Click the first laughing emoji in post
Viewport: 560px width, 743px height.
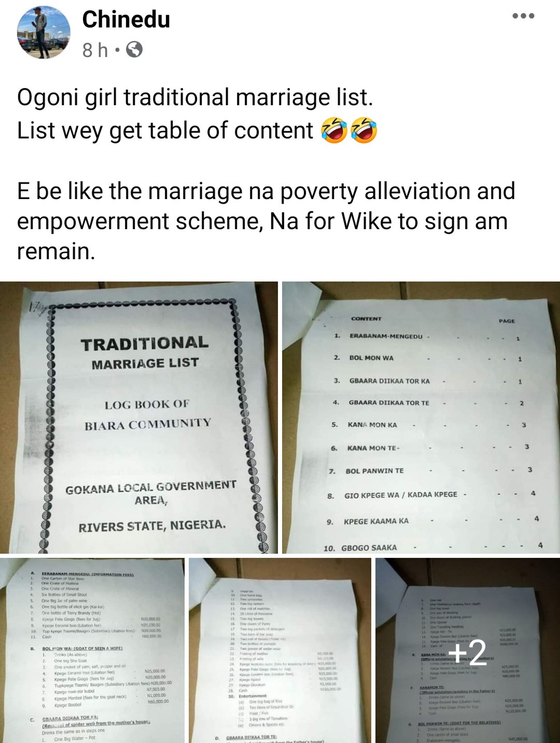334,131
